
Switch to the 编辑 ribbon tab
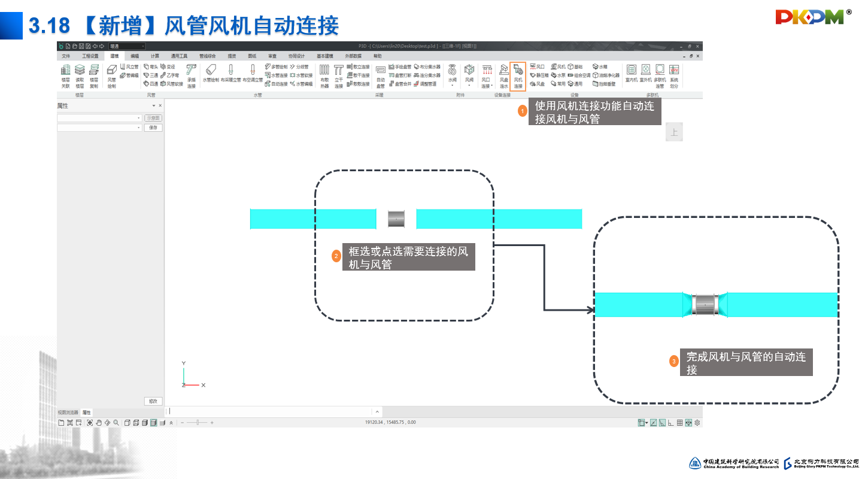click(x=135, y=56)
